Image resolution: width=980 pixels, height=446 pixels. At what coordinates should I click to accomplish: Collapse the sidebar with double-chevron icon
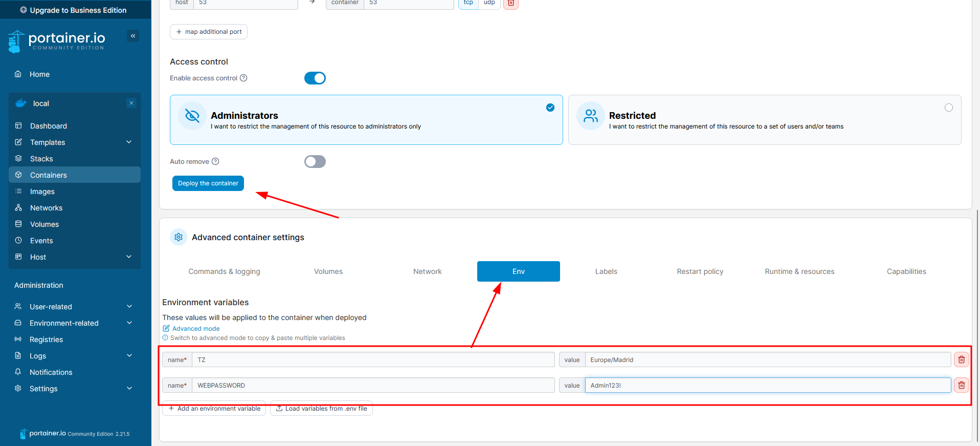pos(133,36)
